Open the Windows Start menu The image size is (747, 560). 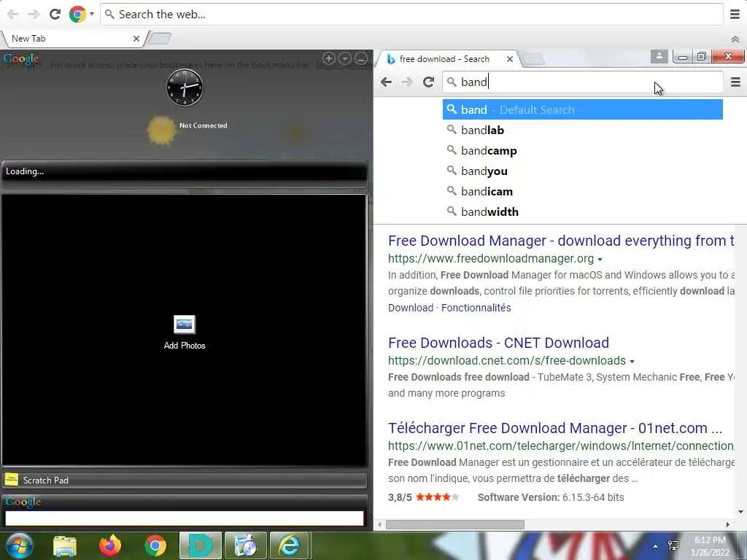20,545
